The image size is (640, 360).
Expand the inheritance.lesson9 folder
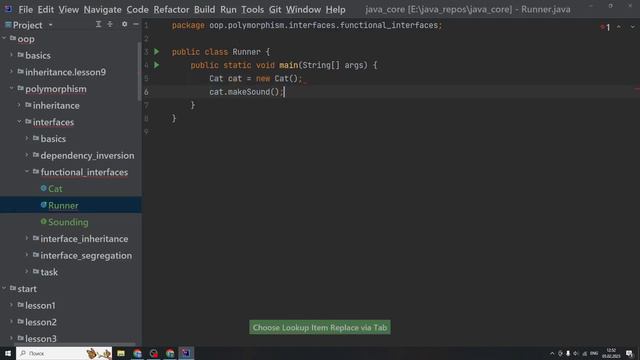[11, 72]
